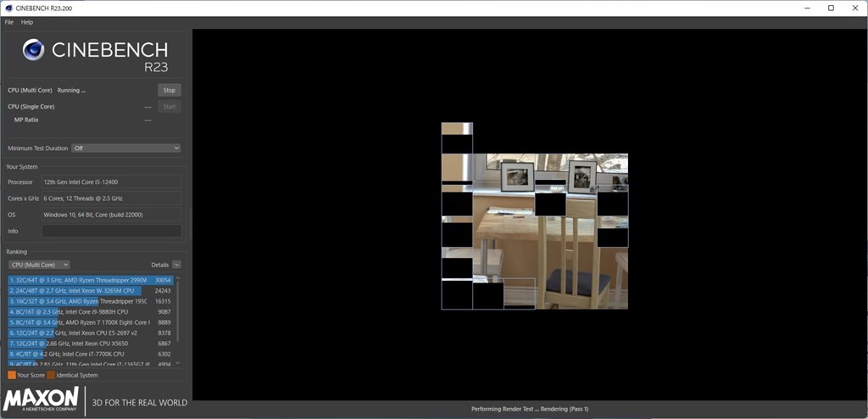The image size is (868, 419).
Task: Click the Info input field
Action: pyautogui.click(x=111, y=231)
